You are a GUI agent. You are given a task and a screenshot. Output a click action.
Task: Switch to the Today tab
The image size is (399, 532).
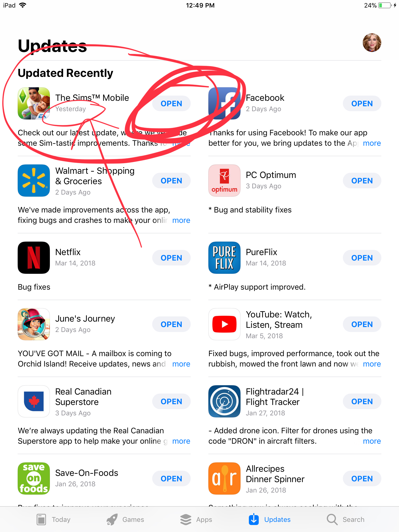coord(54,520)
